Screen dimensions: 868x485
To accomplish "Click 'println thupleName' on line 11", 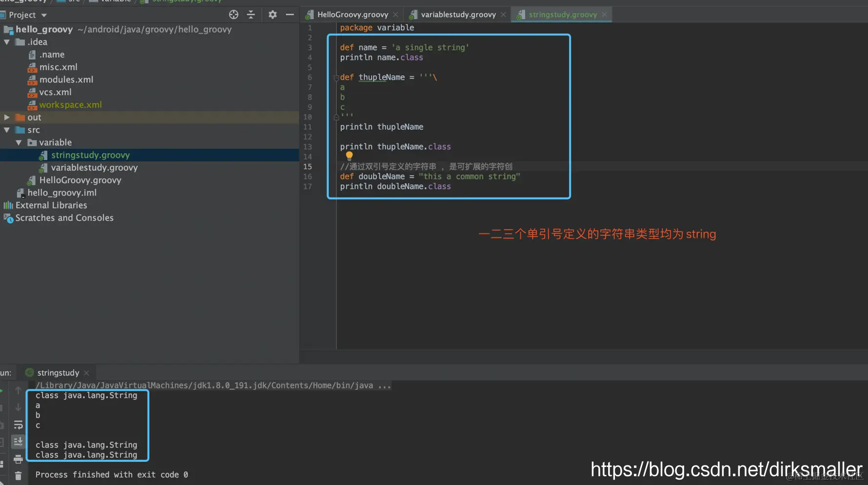I will [381, 127].
